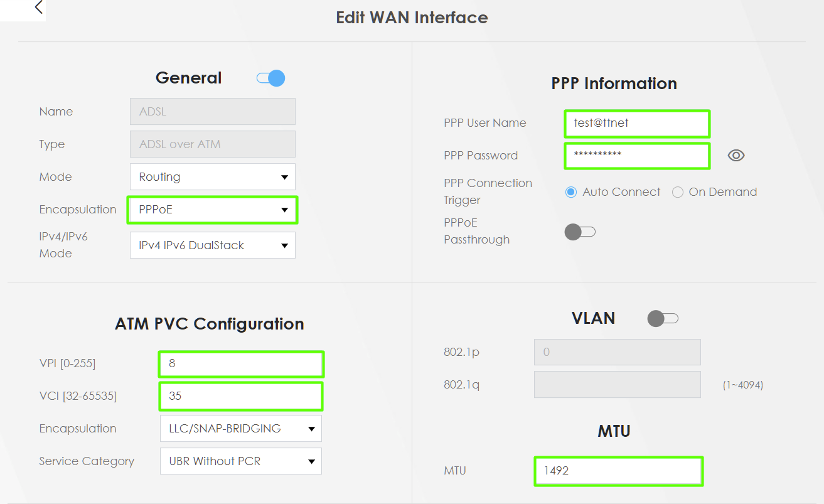Toggle the General interface switch

point(271,78)
